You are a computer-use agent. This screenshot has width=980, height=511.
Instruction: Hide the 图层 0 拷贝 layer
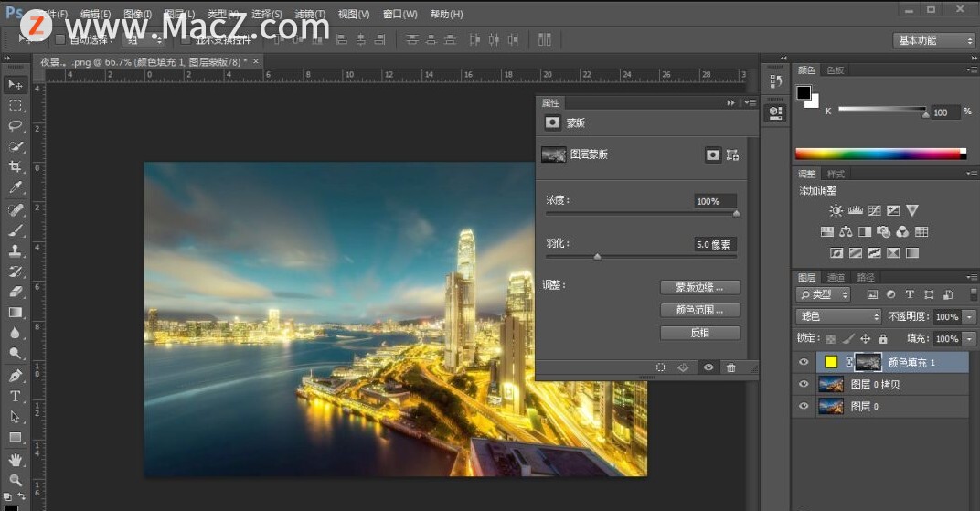tap(804, 384)
